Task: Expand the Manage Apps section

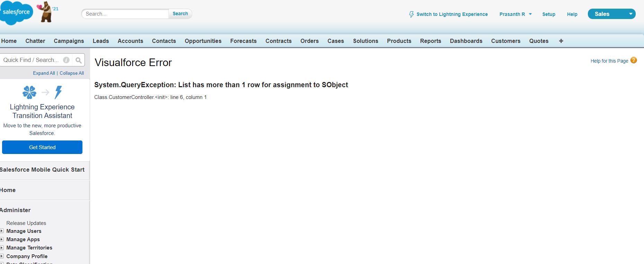Action: tap(2, 239)
